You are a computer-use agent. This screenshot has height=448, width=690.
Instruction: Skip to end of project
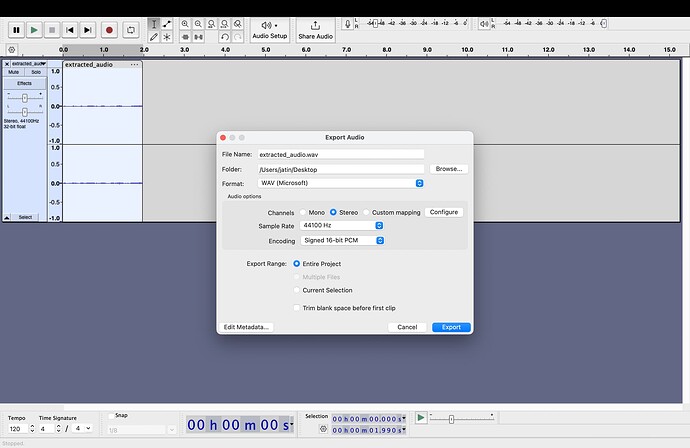click(88, 30)
